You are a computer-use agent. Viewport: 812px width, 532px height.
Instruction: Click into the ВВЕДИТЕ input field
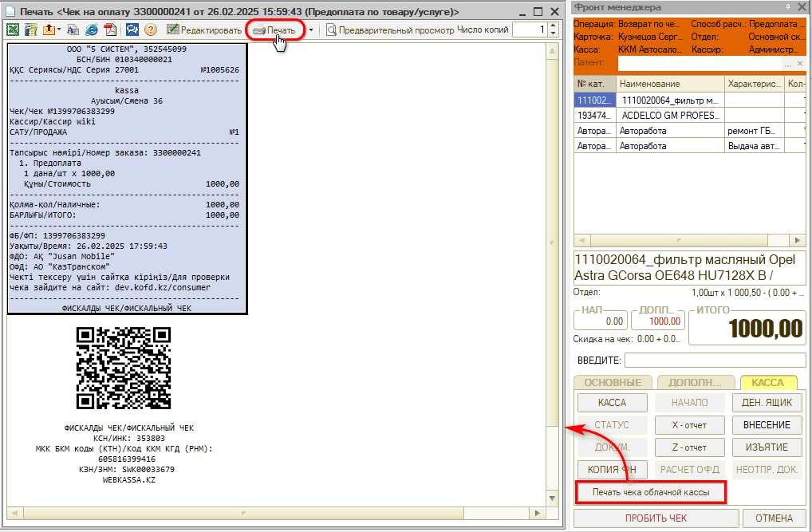click(715, 361)
